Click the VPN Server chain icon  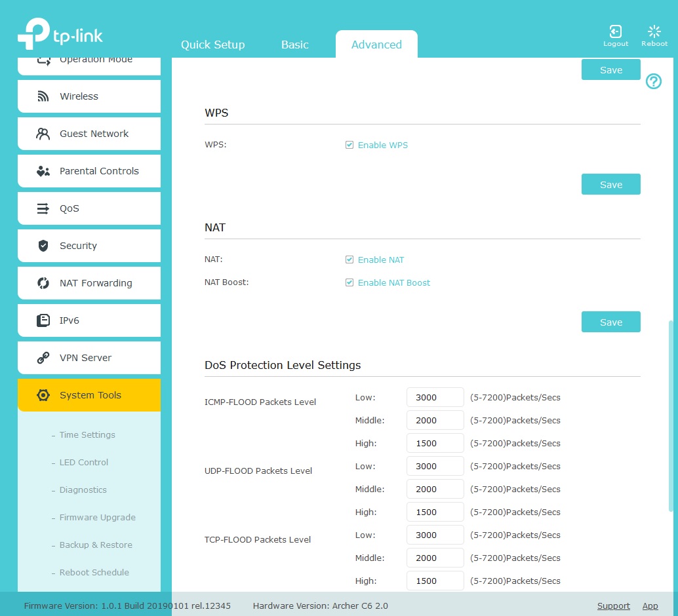43,358
